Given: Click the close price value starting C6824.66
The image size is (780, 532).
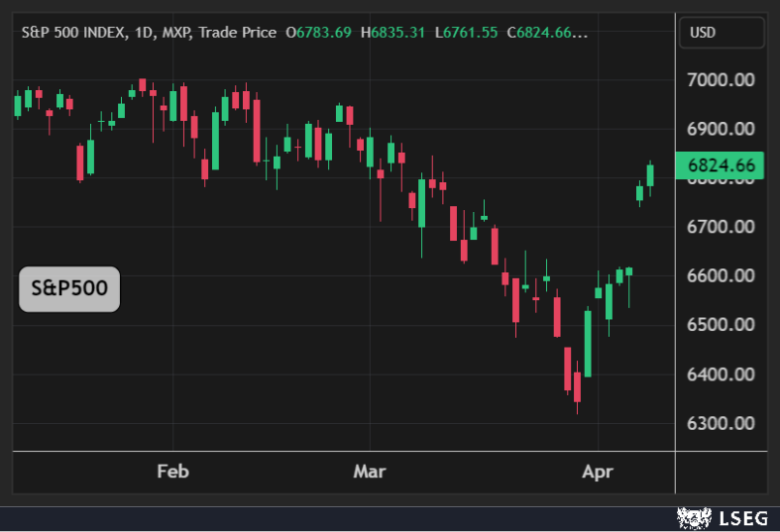Looking at the screenshot, I should 547,33.
